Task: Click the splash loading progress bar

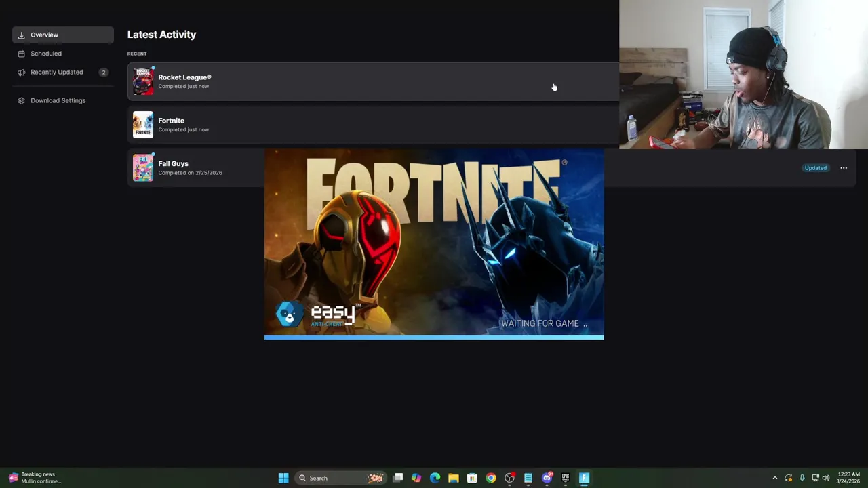Action: click(x=434, y=337)
